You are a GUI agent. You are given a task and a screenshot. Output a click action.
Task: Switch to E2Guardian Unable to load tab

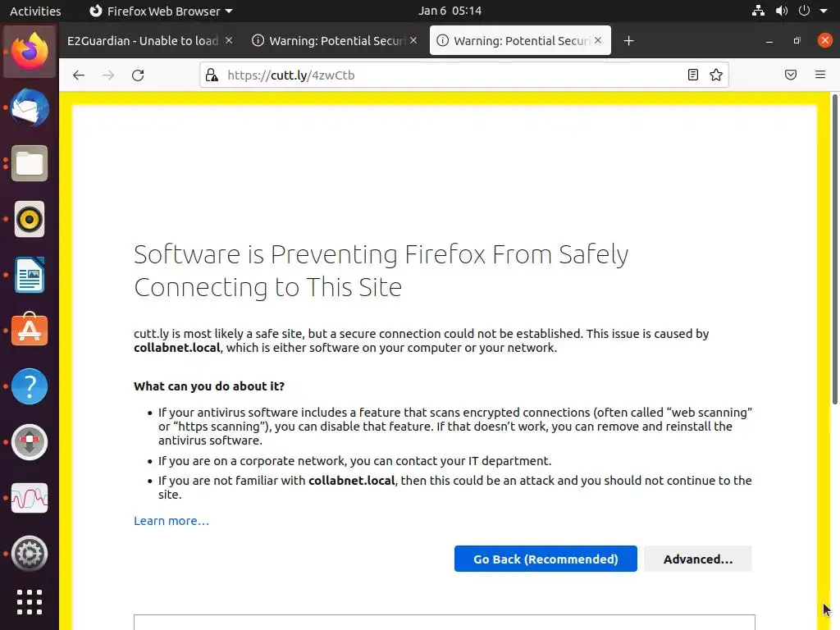(143, 41)
